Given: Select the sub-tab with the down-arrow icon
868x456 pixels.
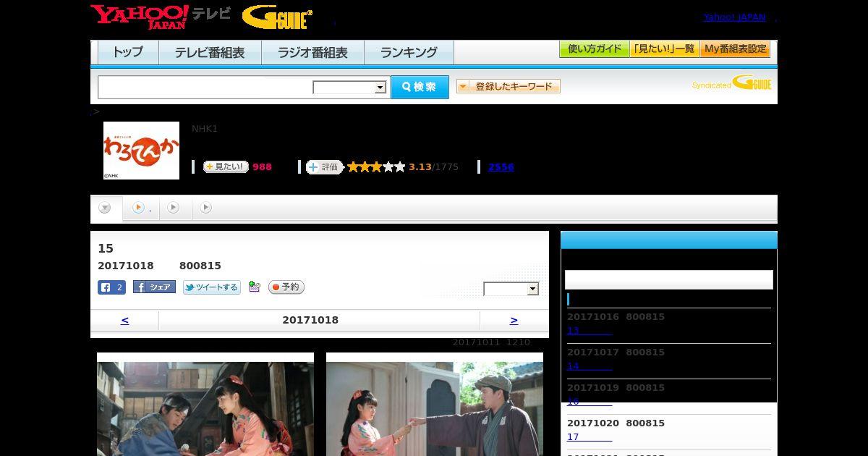Looking at the screenshot, I should pyautogui.click(x=106, y=208).
